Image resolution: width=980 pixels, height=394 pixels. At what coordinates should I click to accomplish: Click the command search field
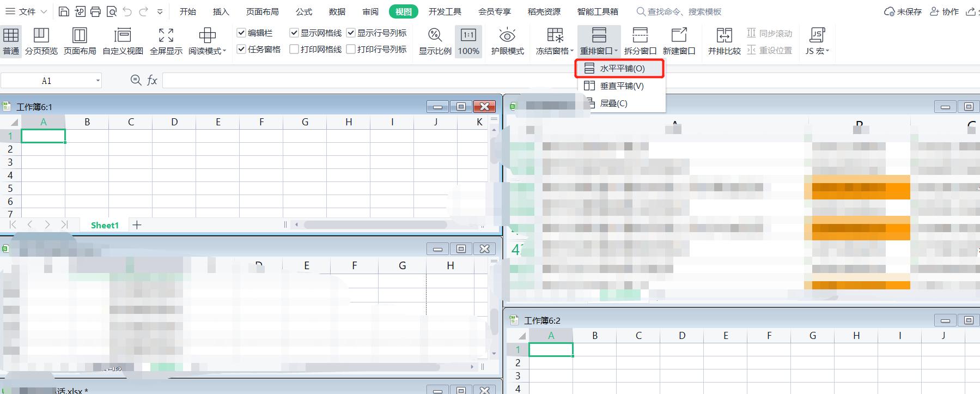click(679, 11)
